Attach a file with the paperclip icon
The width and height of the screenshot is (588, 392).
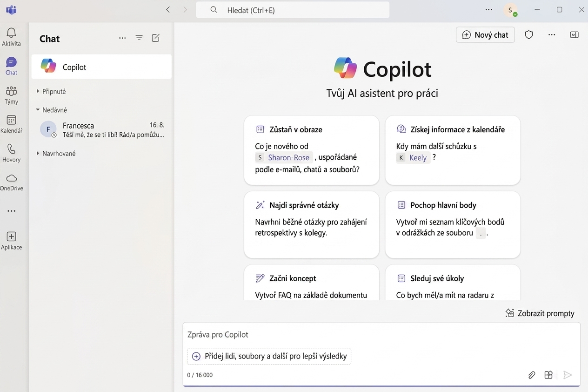[532, 375]
